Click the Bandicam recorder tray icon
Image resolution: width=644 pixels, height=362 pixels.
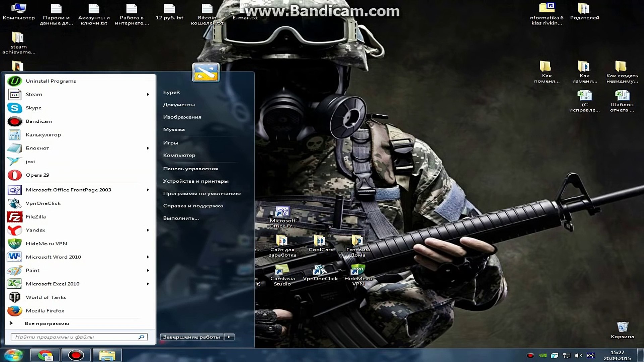point(531,356)
